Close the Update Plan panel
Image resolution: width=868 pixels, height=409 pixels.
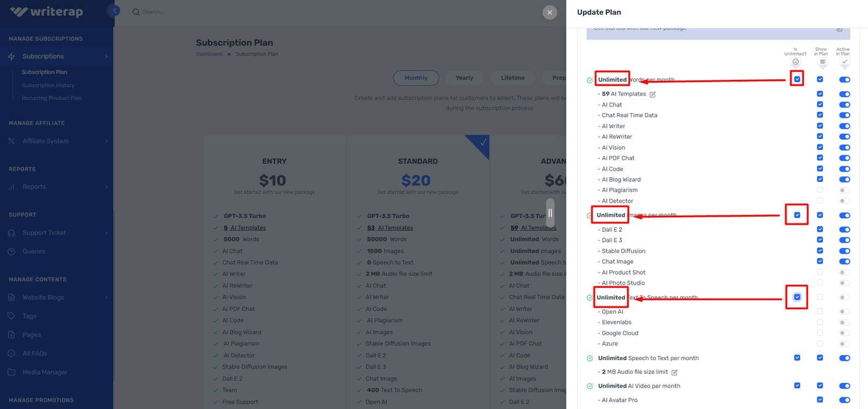(550, 12)
